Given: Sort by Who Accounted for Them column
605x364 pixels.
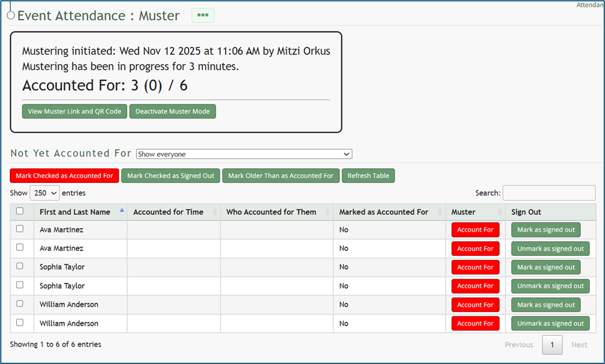Looking at the screenshot, I should click(x=271, y=212).
